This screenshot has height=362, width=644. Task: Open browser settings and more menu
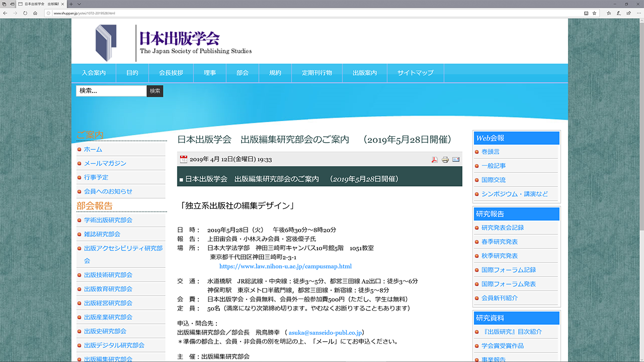pos(638,13)
